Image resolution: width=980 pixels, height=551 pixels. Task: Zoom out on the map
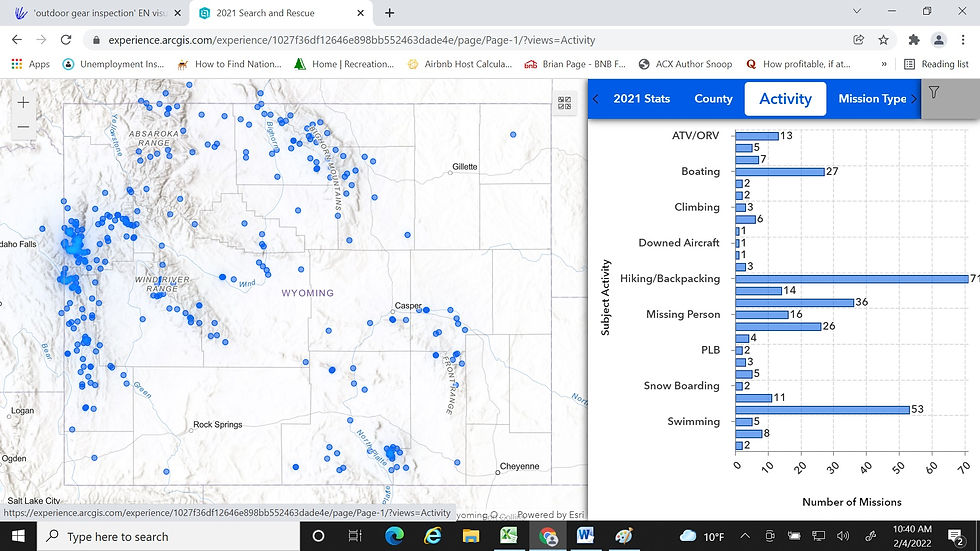24,127
